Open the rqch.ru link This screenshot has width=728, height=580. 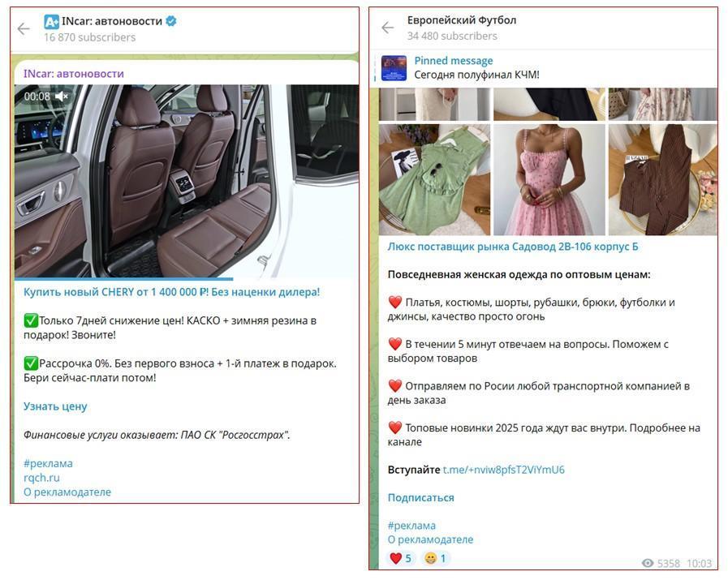click(x=41, y=478)
